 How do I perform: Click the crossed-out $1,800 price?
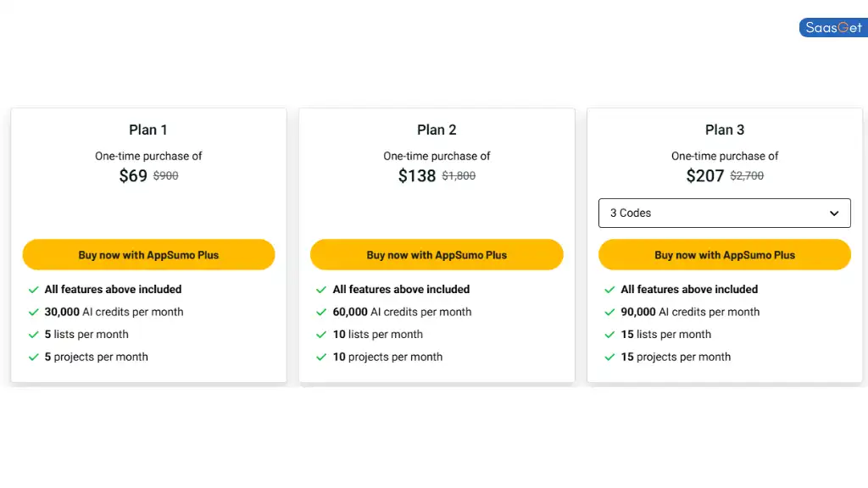point(459,176)
